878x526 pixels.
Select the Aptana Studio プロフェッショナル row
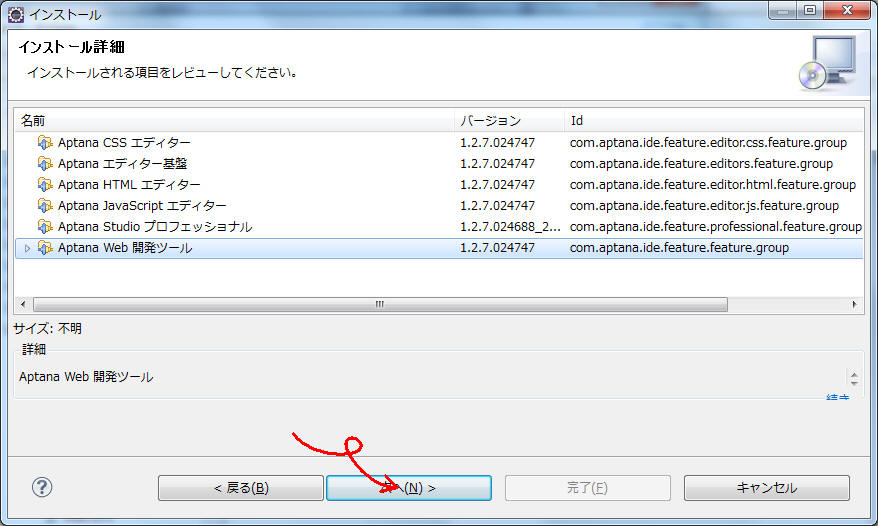155,227
